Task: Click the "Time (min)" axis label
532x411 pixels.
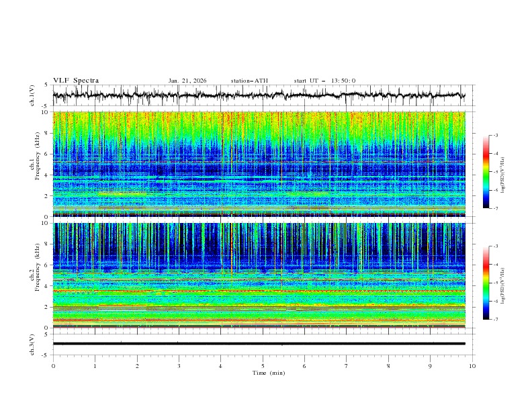Action: [269, 373]
